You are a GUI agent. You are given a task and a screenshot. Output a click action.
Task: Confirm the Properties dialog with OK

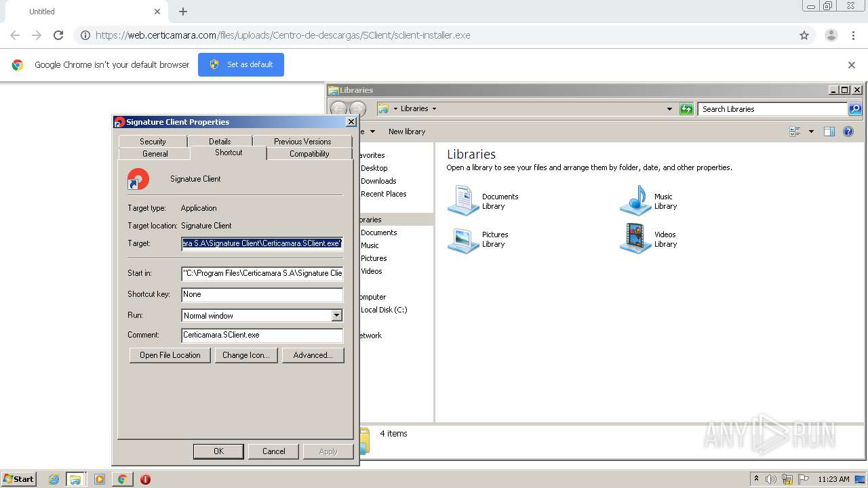tap(218, 451)
